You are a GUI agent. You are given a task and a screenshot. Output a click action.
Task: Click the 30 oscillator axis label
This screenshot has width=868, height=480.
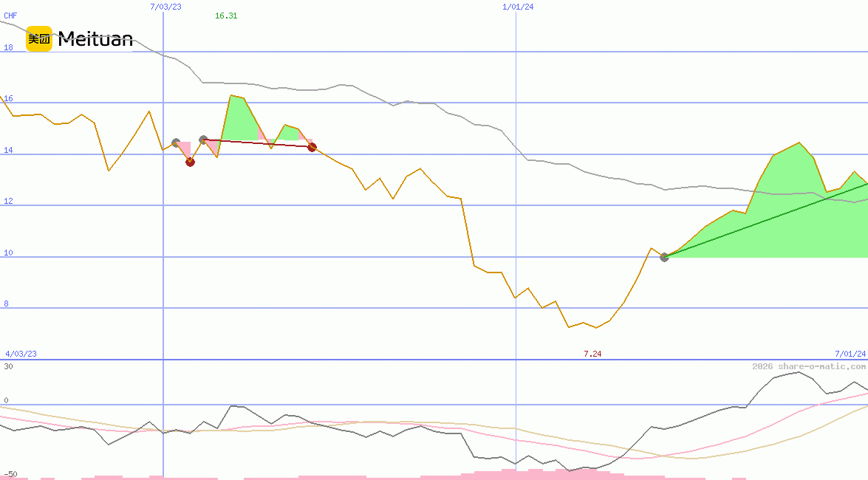click(8, 366)
